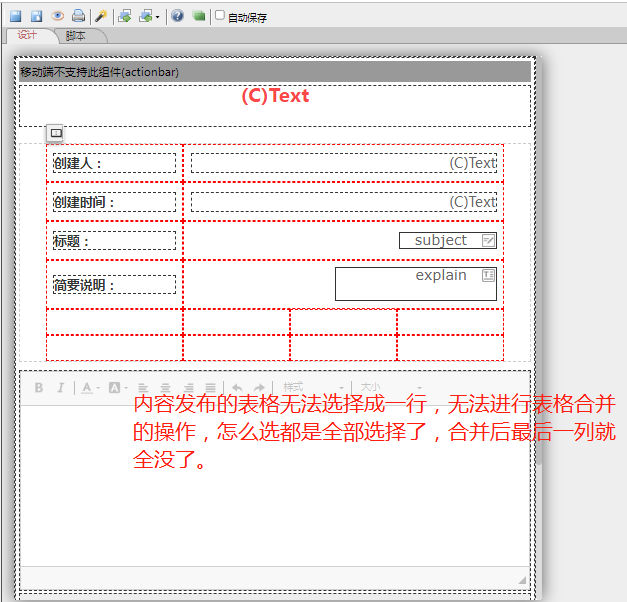
Task: Open help with question mark icon
Action: 177,16
